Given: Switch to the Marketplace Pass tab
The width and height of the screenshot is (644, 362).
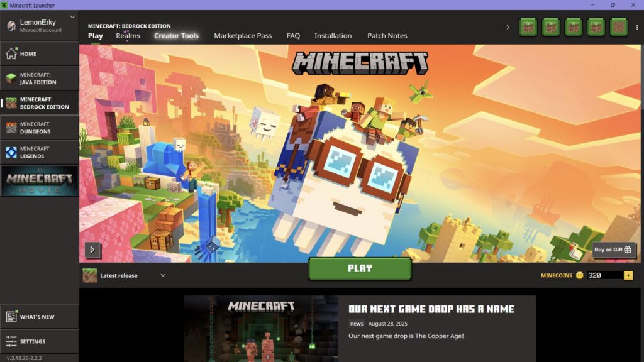Looking at the screenshot, I should coord(242,36).
